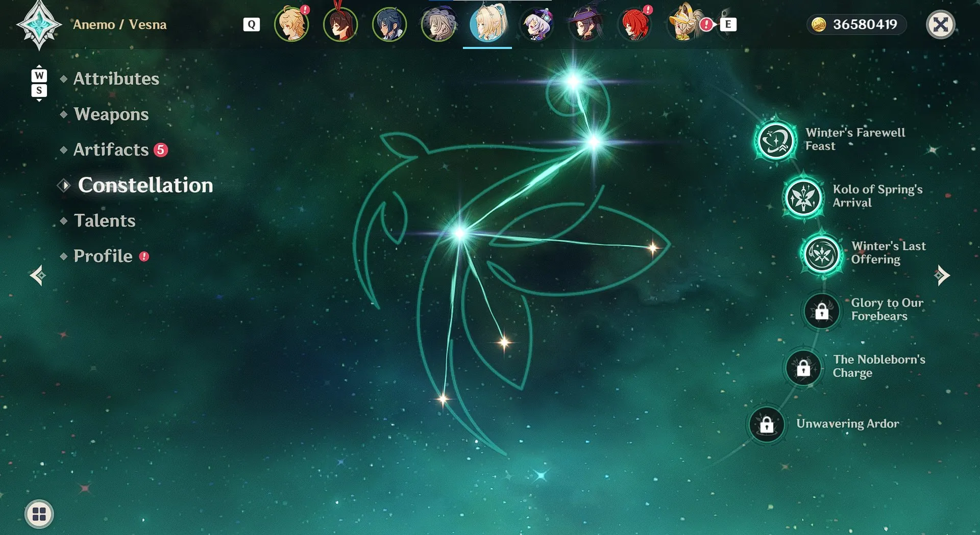Open the four-square grid menu button

[39, 514]
